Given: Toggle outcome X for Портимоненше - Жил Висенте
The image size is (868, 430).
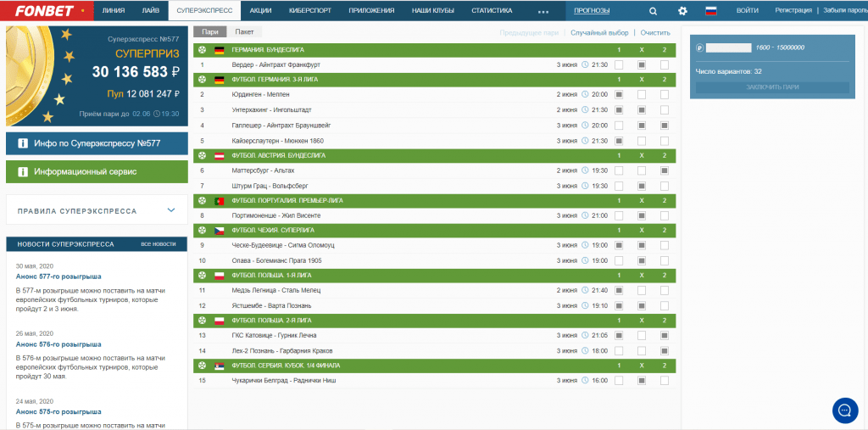Looking at the screenshot, I should pyautogui.click(x=642, y=215).
